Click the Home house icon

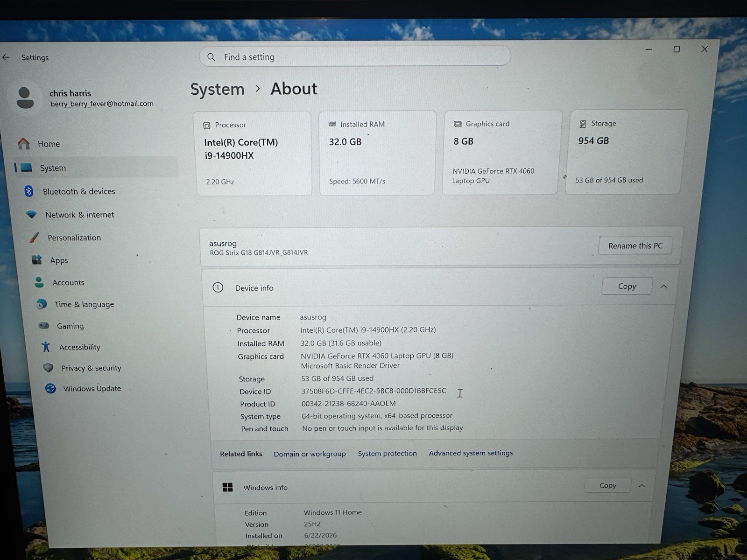23,143
